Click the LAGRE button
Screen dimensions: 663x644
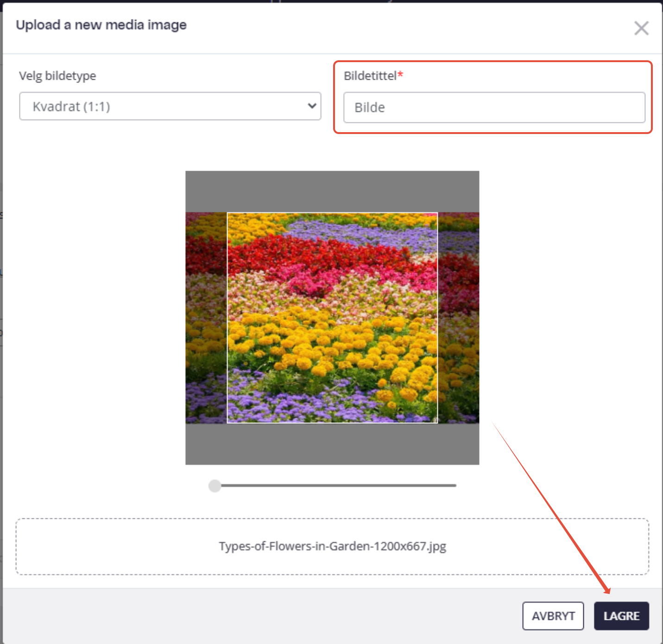(x=621, y=616)
